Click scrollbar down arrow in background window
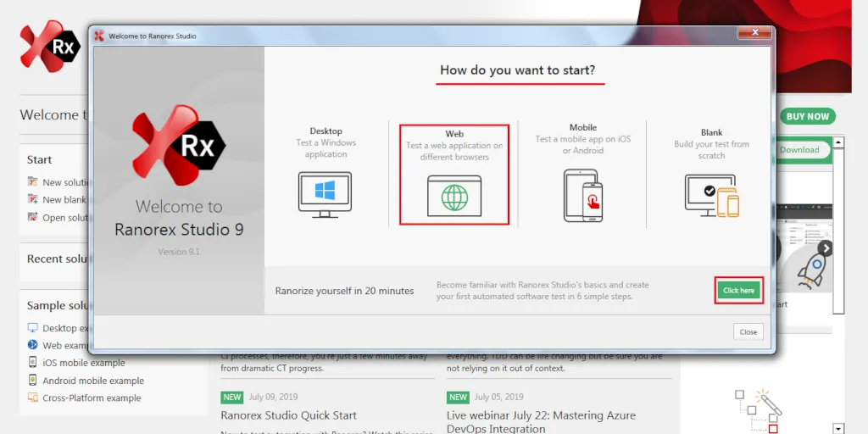 click(x=838, y=428)
